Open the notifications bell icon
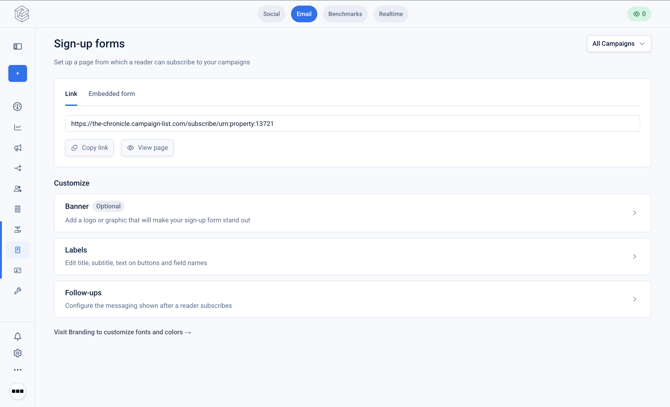This screenshot has height=407, width=670. pos(18,337)
